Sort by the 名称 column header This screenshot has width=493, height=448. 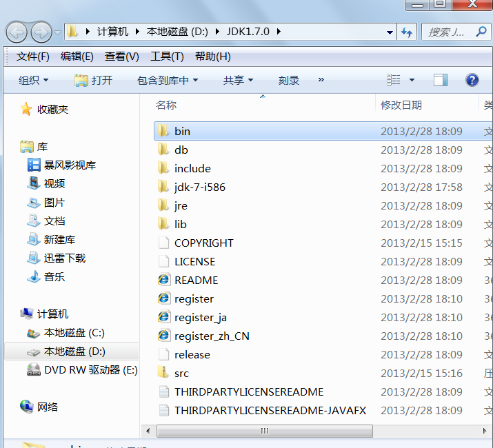pos(166,105)
